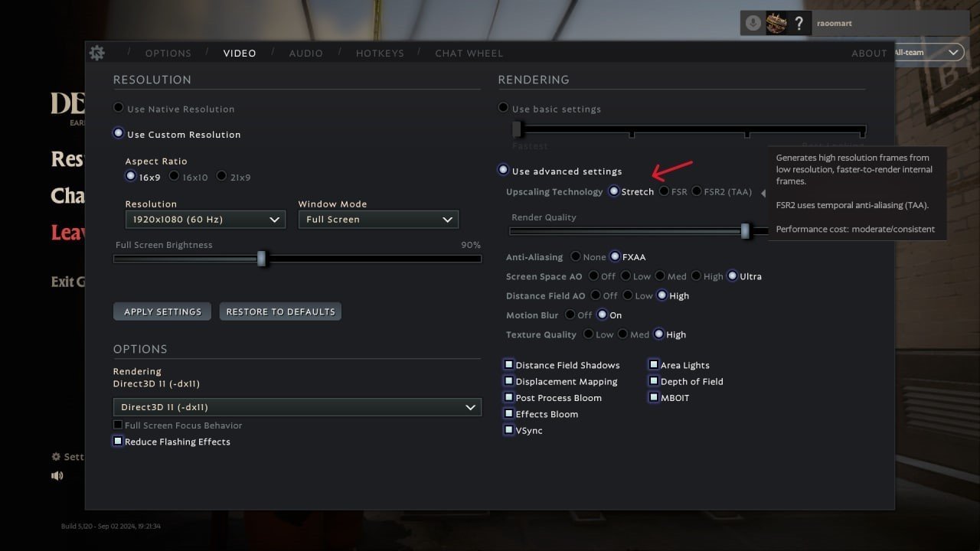Viewport: 980px width, 551px height.
Task: Toggle Reduce Flashing Effects checkbox
Action: tap(118, 441)
